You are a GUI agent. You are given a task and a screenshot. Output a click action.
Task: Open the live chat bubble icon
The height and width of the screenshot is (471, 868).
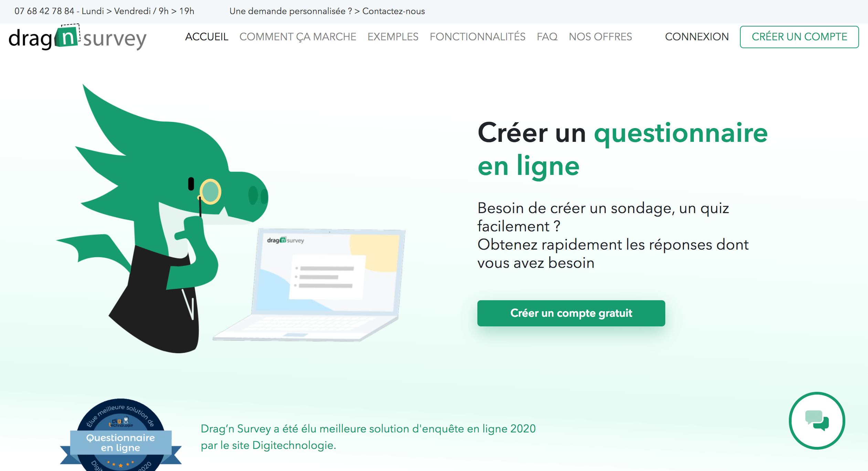click(817, 420)
